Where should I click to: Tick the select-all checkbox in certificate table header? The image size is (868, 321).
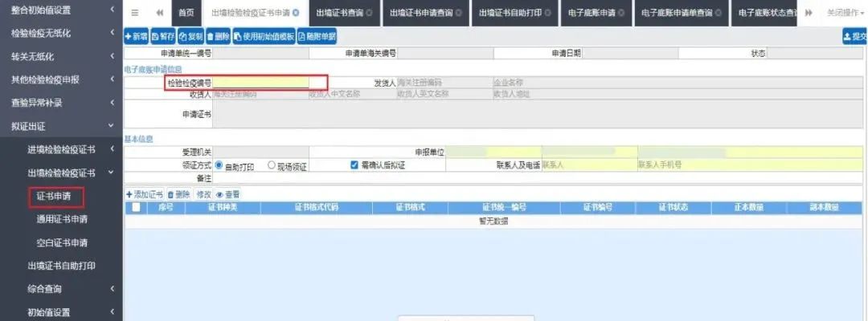[x=136, y=208]
